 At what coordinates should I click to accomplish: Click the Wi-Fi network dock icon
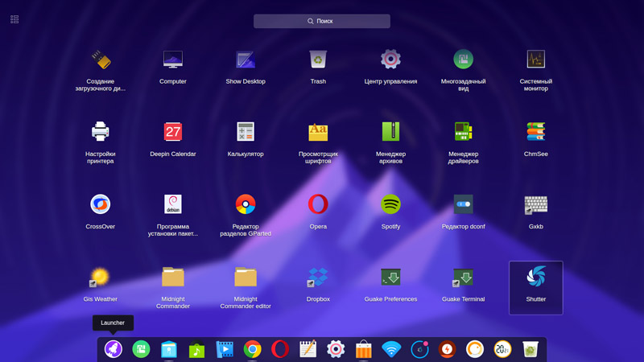pyautogui.click(x=391, y=349)
